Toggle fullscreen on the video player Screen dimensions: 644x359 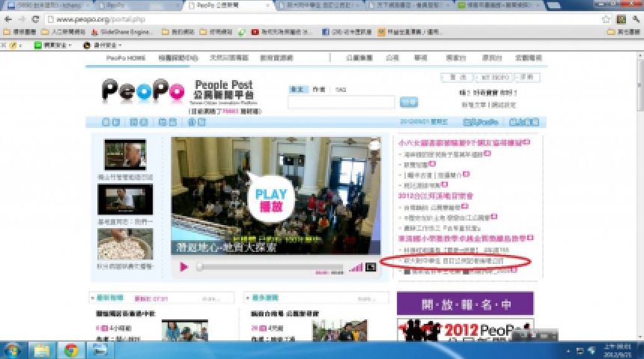coord(370,267)
